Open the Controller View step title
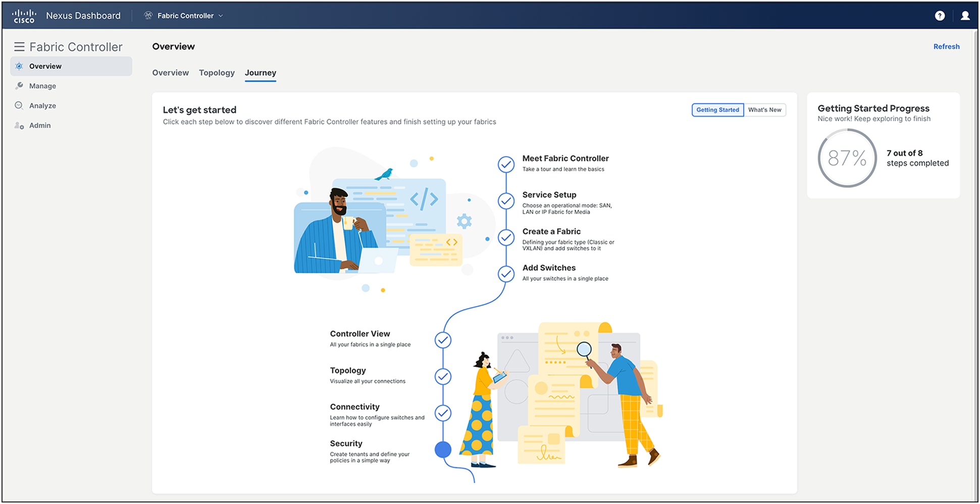Screen dimensions: 980x504 tap(360, 334)
